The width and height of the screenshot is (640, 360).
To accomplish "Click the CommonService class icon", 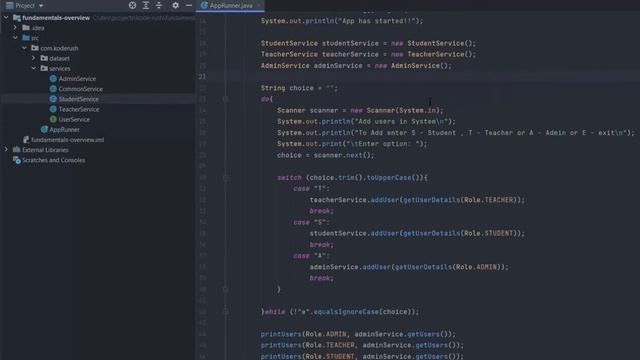I will click(53, 89).
